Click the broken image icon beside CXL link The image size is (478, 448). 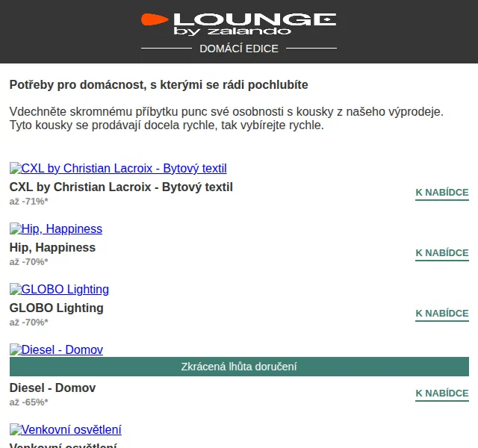coord(16,168)
